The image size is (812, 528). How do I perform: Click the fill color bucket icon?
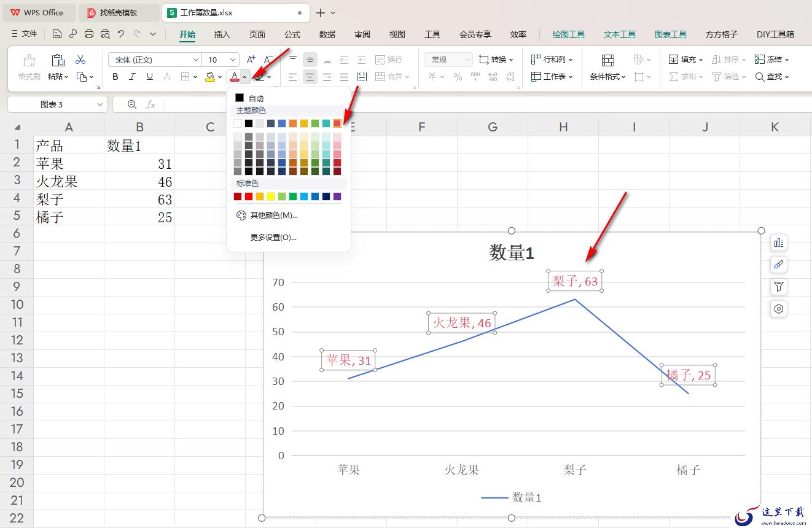click(x=210, y=77)
